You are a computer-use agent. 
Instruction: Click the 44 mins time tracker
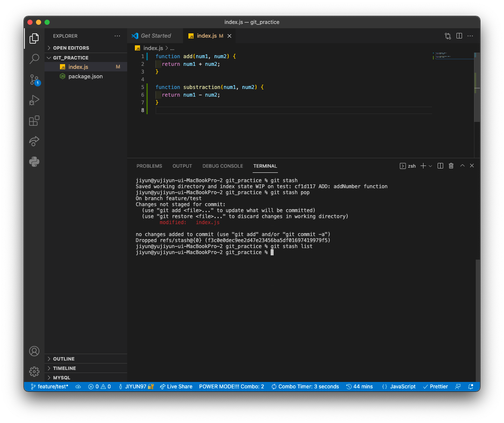click(359, 387)
